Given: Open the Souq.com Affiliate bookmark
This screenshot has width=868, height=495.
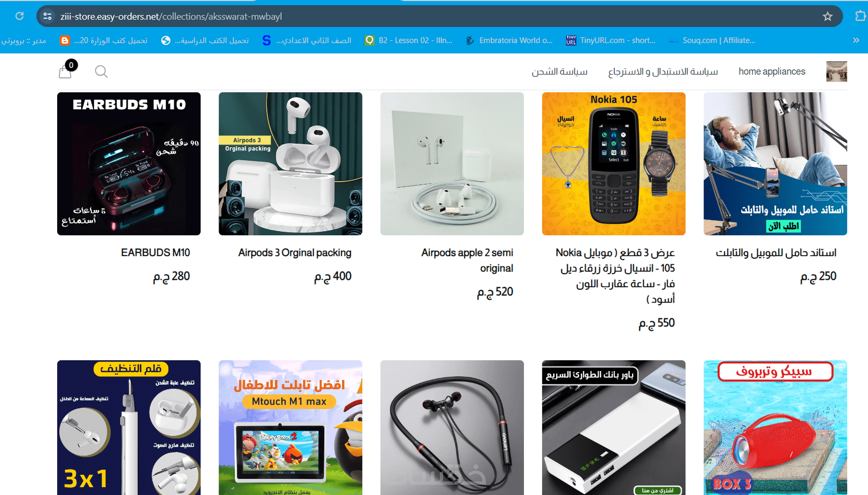Looking at the screenshot, I should pos(712,40).
